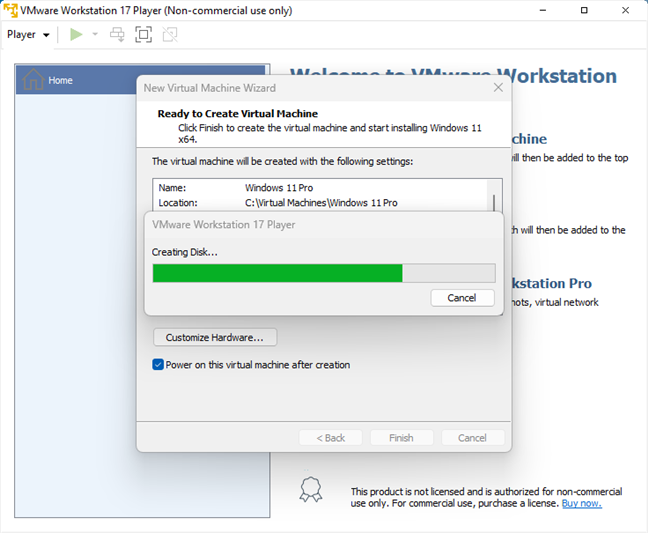Open Customize Hardware settings
This screenshot has height=533, width=648.
coord(215,338)
